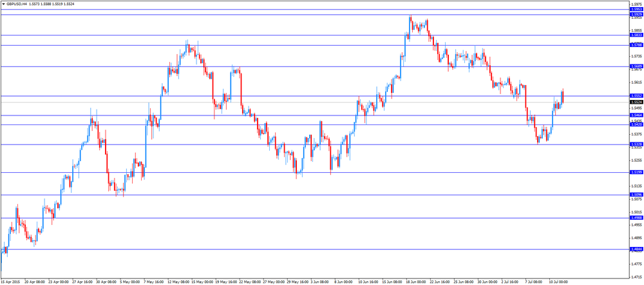Click the 27 Apr 16:00 time-axis label
Image resolution: width=644 pixels, height=285 pixels.
coord(82,282)
